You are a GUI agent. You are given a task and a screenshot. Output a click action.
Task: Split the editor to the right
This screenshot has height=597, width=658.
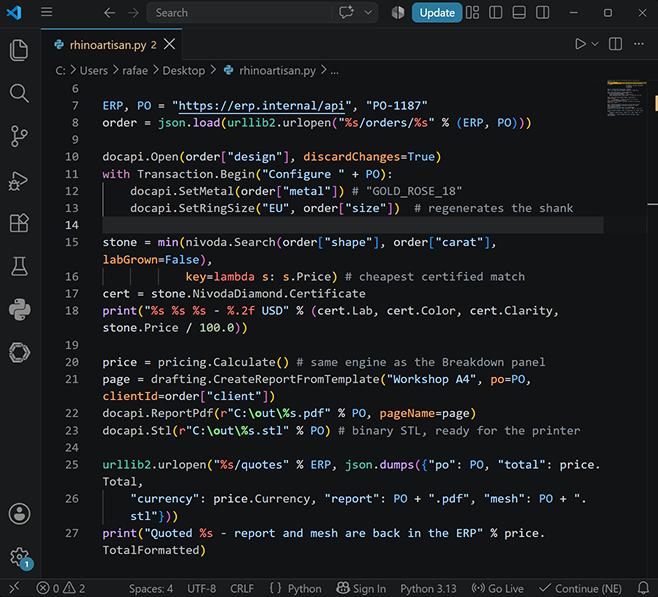(x=615, y=44)
